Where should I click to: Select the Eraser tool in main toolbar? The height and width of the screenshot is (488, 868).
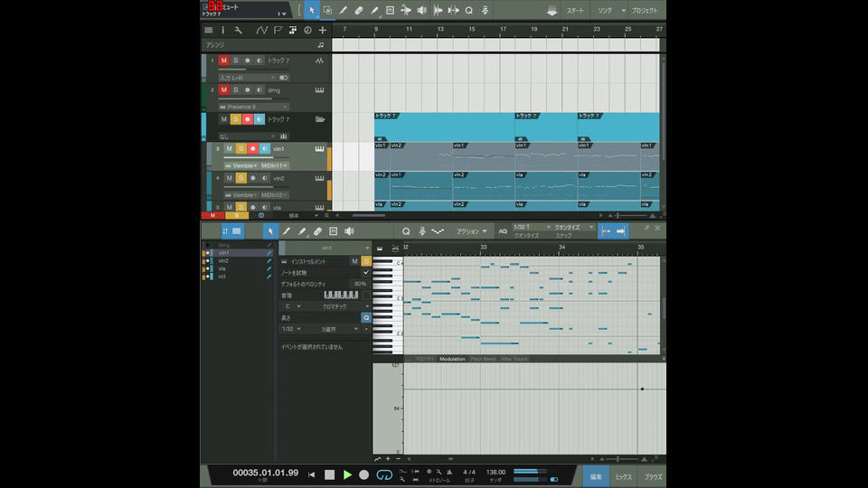pyautogui.click(x=359, y=10)
